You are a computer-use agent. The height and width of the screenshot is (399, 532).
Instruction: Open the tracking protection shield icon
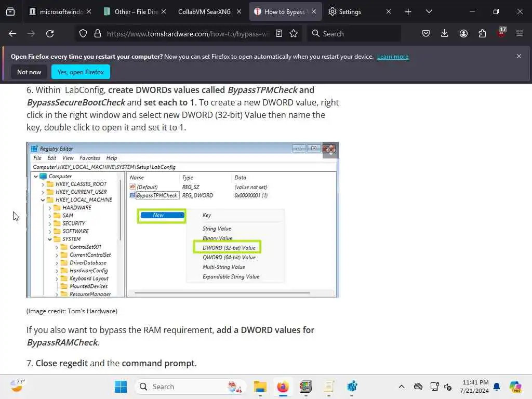[83, 34]
